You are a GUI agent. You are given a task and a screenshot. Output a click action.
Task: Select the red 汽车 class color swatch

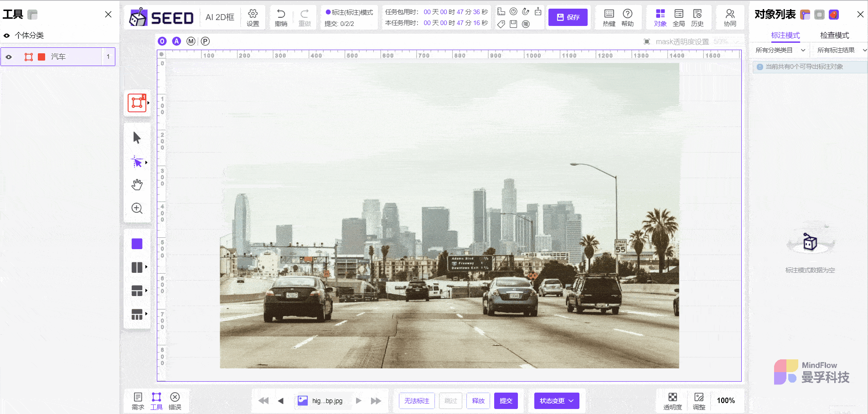click(41, 57)
